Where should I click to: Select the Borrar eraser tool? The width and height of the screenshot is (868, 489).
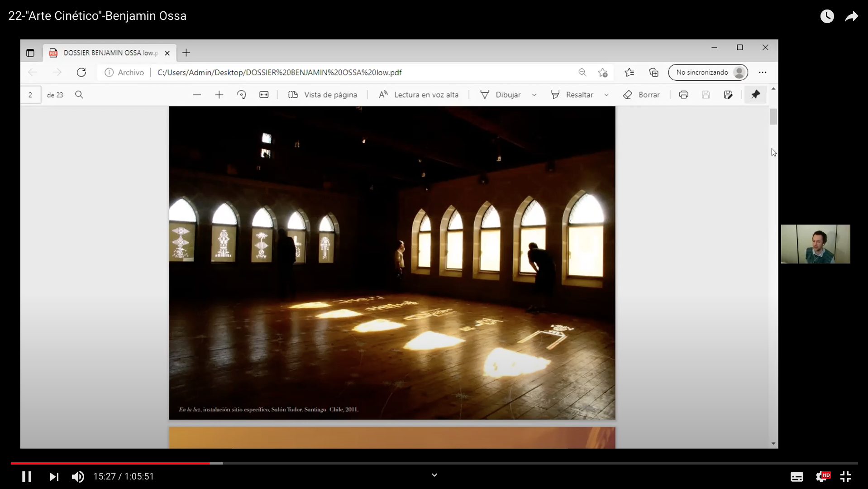pos(642,95)
